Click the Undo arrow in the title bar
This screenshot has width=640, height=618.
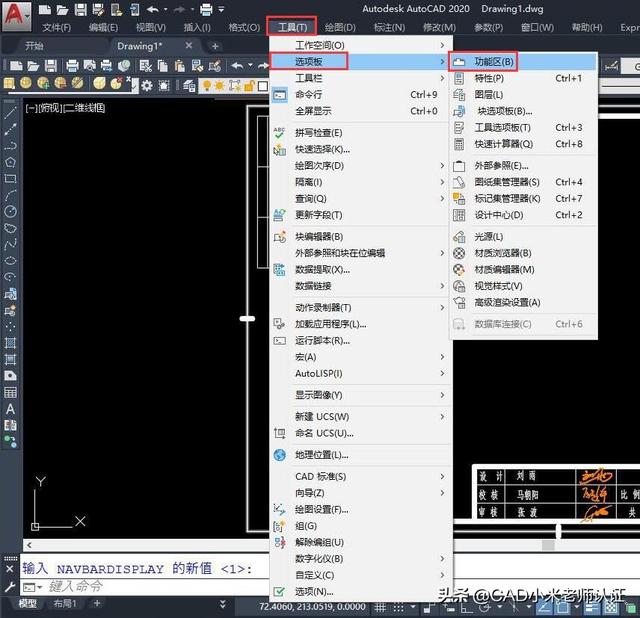tap(152, 9)
